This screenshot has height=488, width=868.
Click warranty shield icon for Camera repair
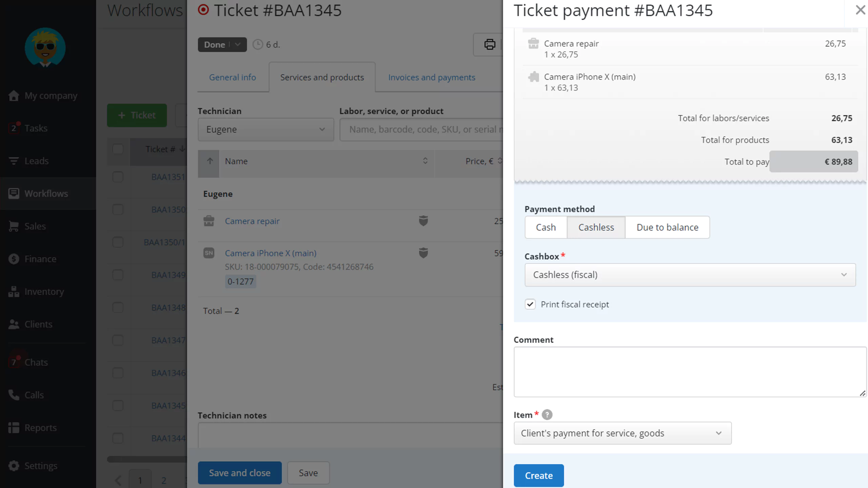coord(423,221)
